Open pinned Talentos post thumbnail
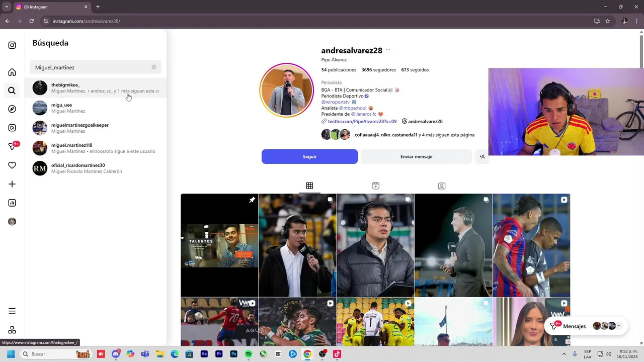The image size is (644, 362). click(x=219, y=245)
